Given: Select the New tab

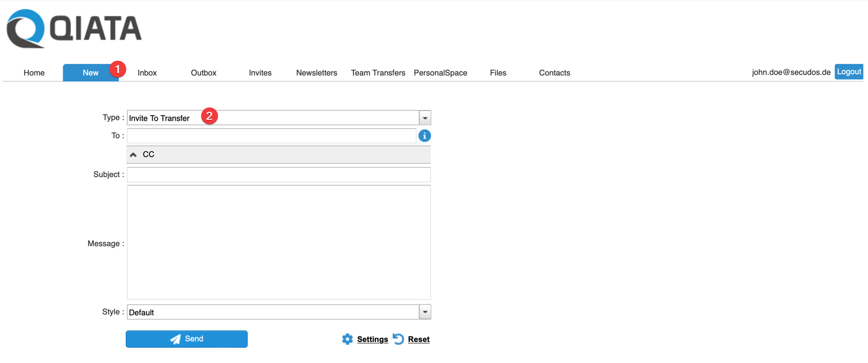Looking at the screenshot, I should pyautogui.click(x=90, y=73).
